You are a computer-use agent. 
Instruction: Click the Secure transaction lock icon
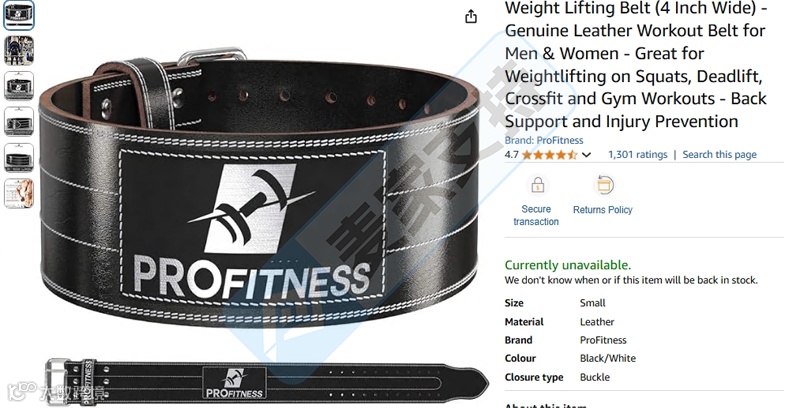point(537,185)
